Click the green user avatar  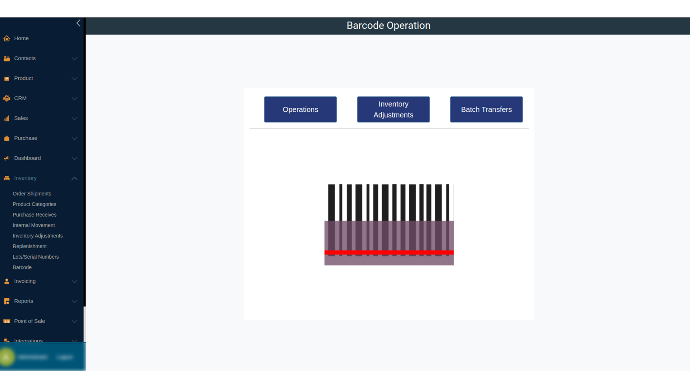pyautogui.click(x=7, y=357)
